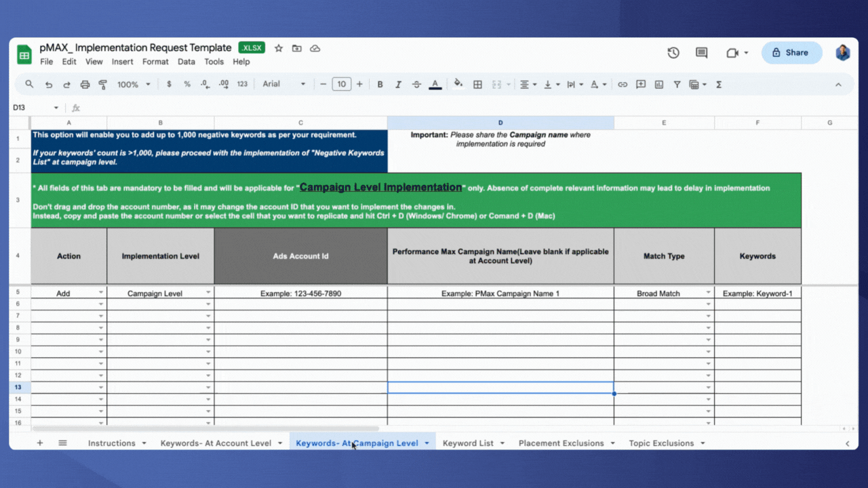Open the Format menu
Screen dimensions: 868x488
point(155,62)
